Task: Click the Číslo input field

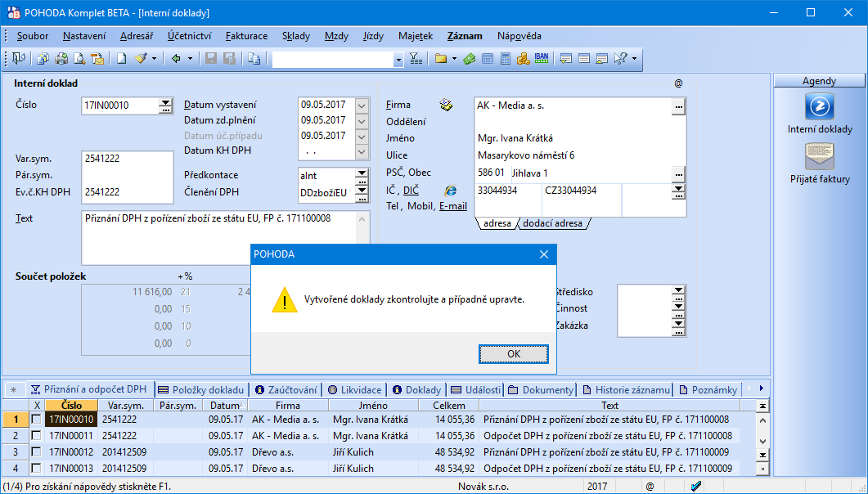Action: tap(121, 106)
